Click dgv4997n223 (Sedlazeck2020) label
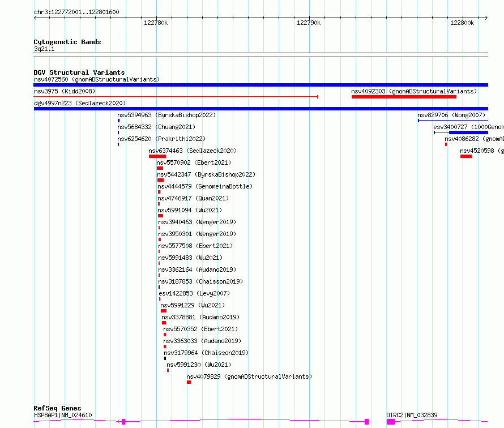 tap(80, 103)
